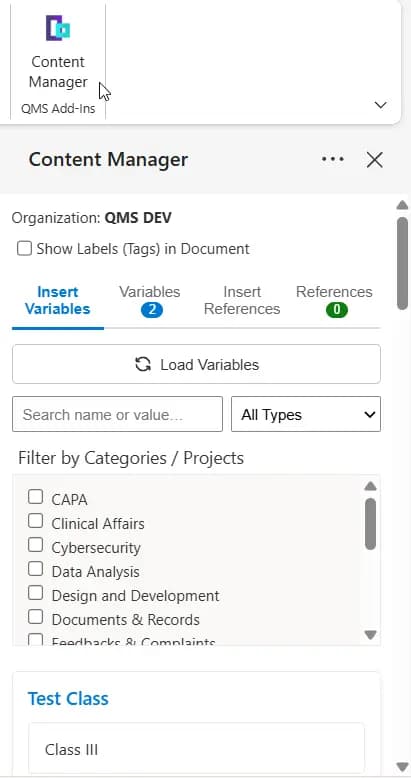Check the Data Analysis category

point(35,569)
